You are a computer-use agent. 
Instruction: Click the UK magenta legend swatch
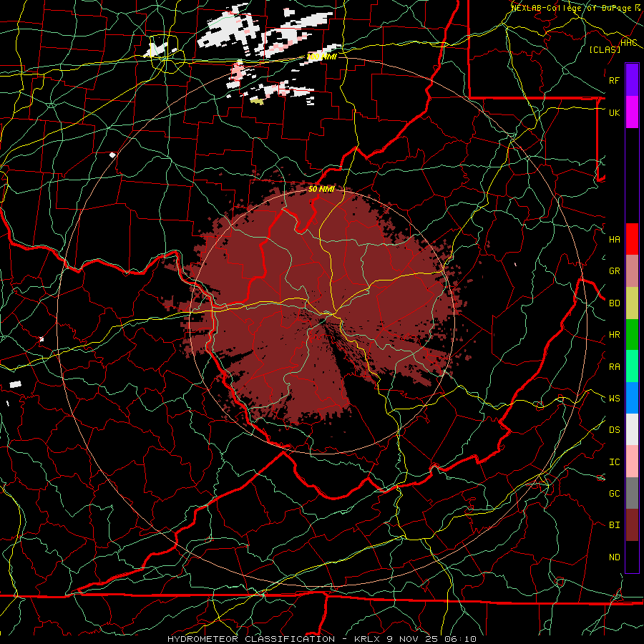632,112
